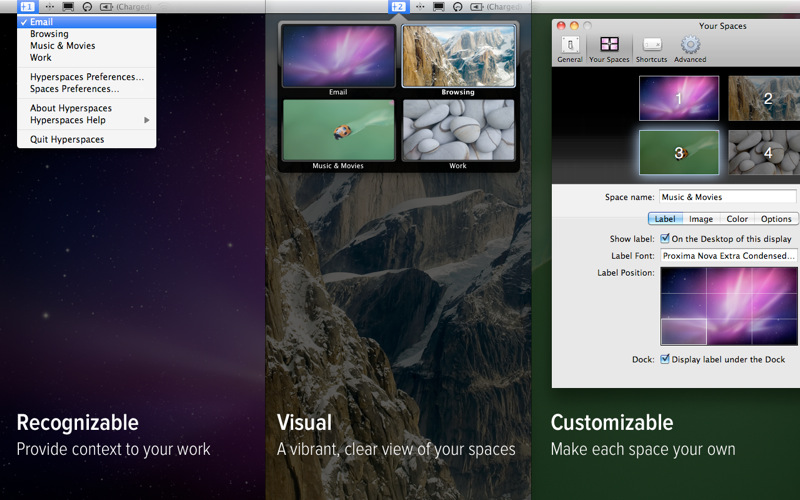Select the highlighted bottom-left label position cell

pyautogui.click(x=684, y=332)
